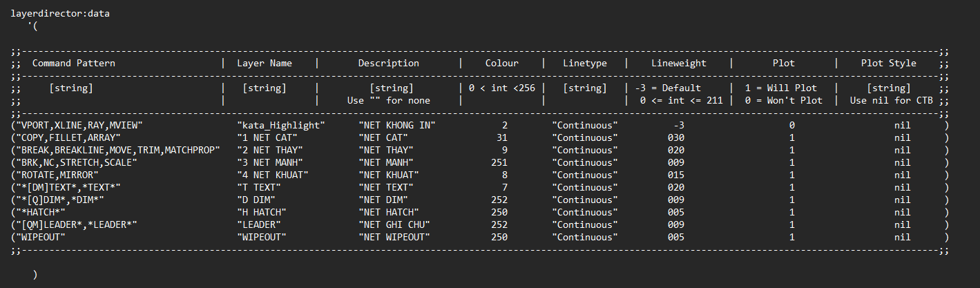Image resolution: width=980 pixels, height=288 pixels.
Task: Click the colour value 251
Action: 499,162
